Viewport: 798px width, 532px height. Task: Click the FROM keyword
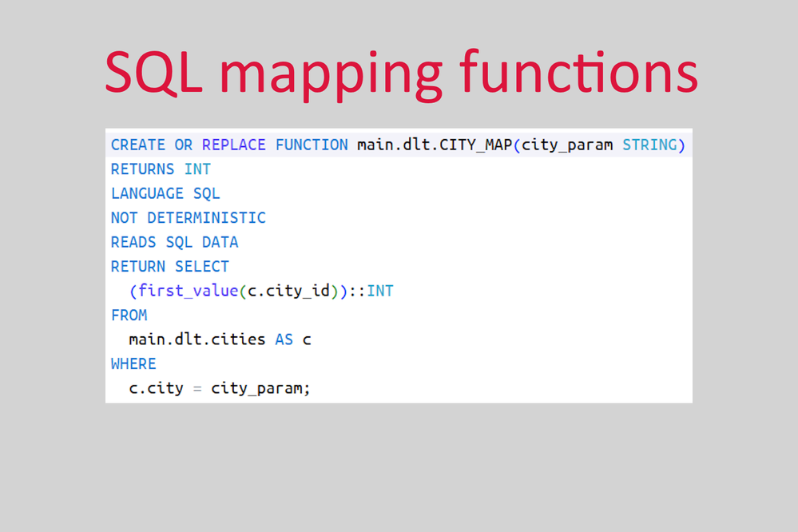click(x=129, y=315)
